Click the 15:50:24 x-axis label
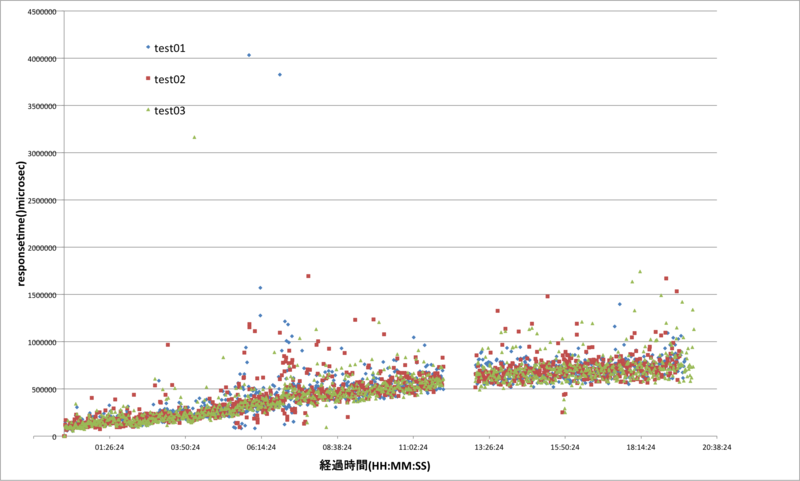Image resolution: width=800 pixels, height=481 pixels. click(x=565, y=447)
